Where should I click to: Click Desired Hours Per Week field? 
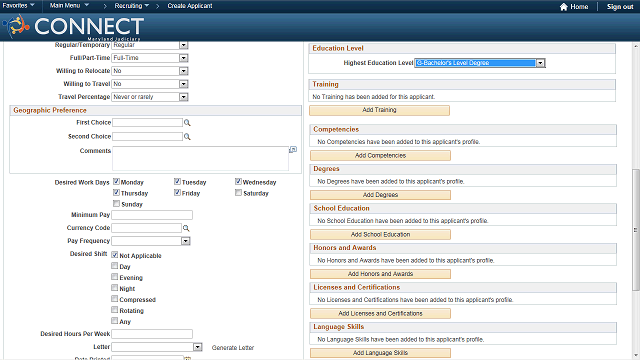(152, 334)
